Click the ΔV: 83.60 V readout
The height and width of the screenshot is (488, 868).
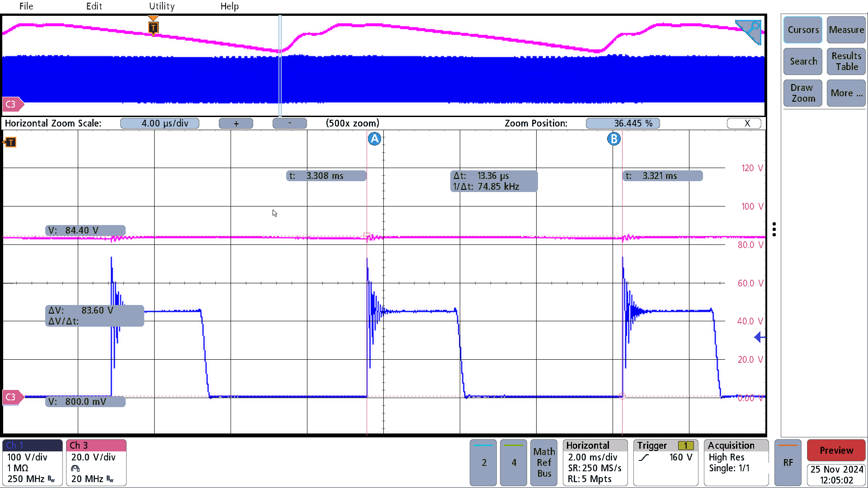point(94,316)
